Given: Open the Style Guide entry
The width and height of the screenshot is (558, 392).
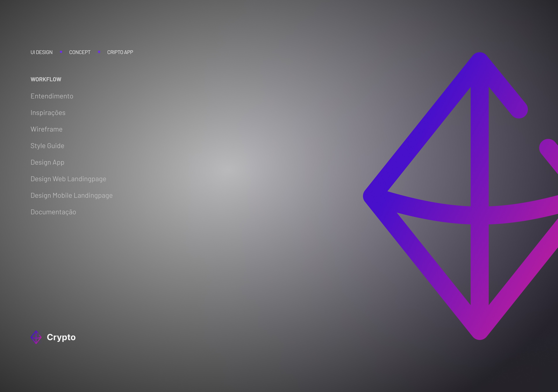Looking at the screenshot, I should tap(47, 146).
